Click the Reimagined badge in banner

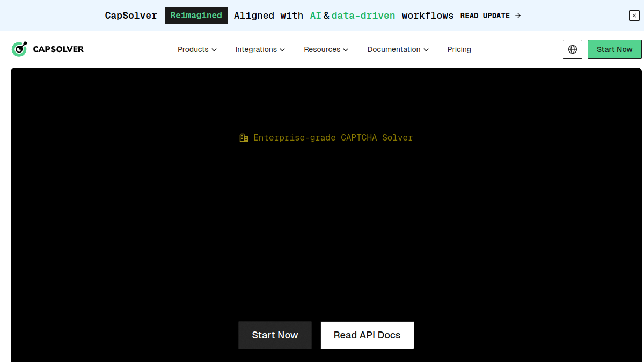196,16
